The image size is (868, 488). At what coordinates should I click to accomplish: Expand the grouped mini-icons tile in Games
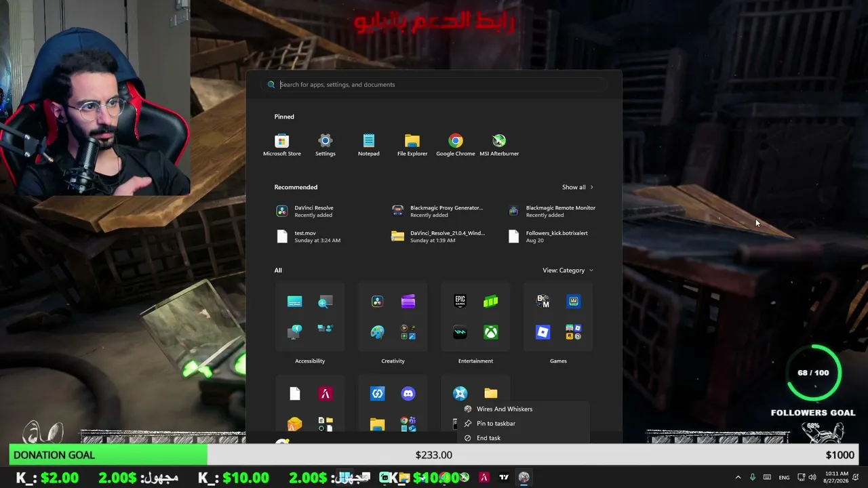(574, 332)
